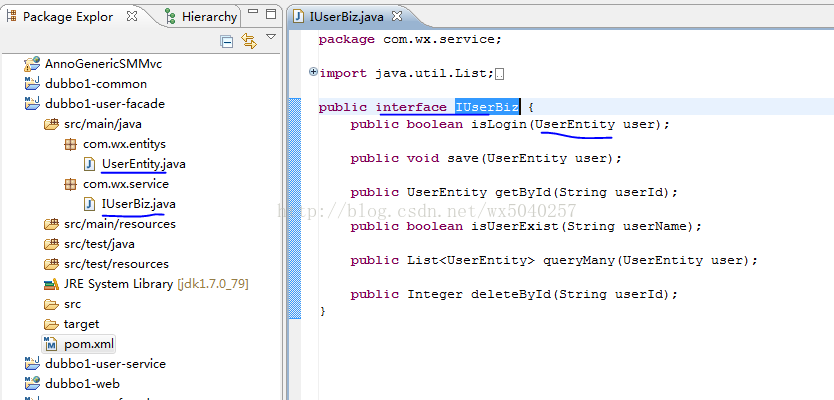The height and width of the screenshot is (400, 834).
Task: Click the closing brace of interface
Action: [x=322, y=311]
